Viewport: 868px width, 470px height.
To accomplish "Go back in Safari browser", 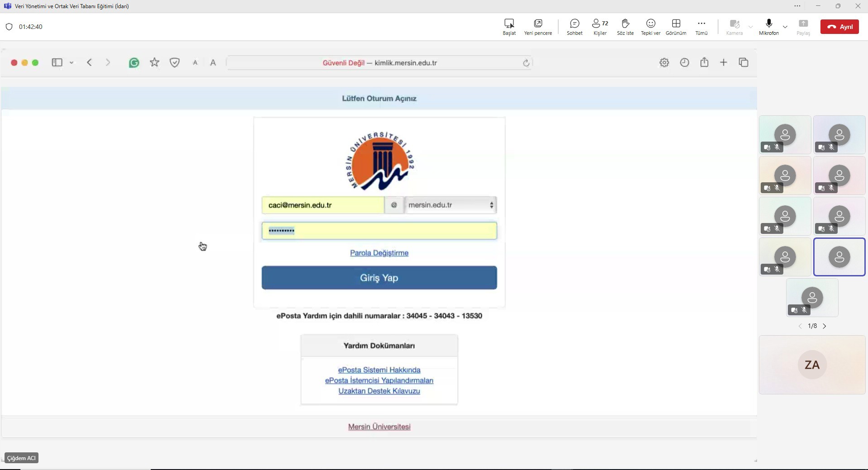I will 89,62.
